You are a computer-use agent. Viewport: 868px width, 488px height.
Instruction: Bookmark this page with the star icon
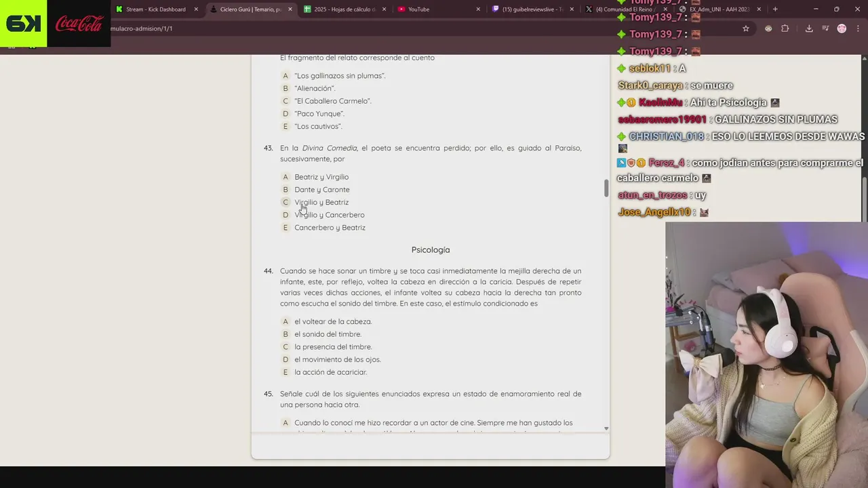[746, 28]
